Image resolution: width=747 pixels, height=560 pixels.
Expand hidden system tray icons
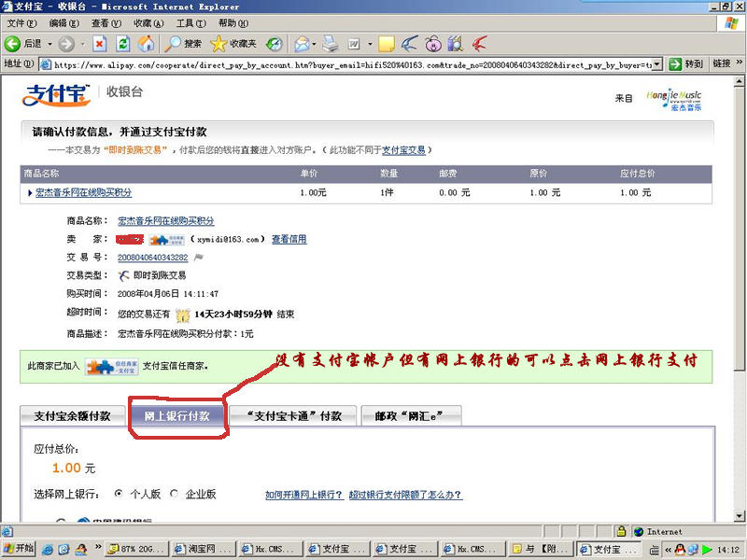pos(668,550)
